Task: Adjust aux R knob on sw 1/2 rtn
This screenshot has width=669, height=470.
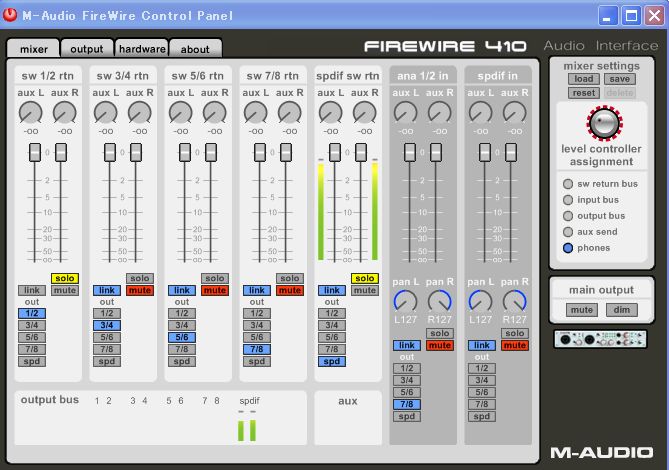Action: click(x=64, y=113)
